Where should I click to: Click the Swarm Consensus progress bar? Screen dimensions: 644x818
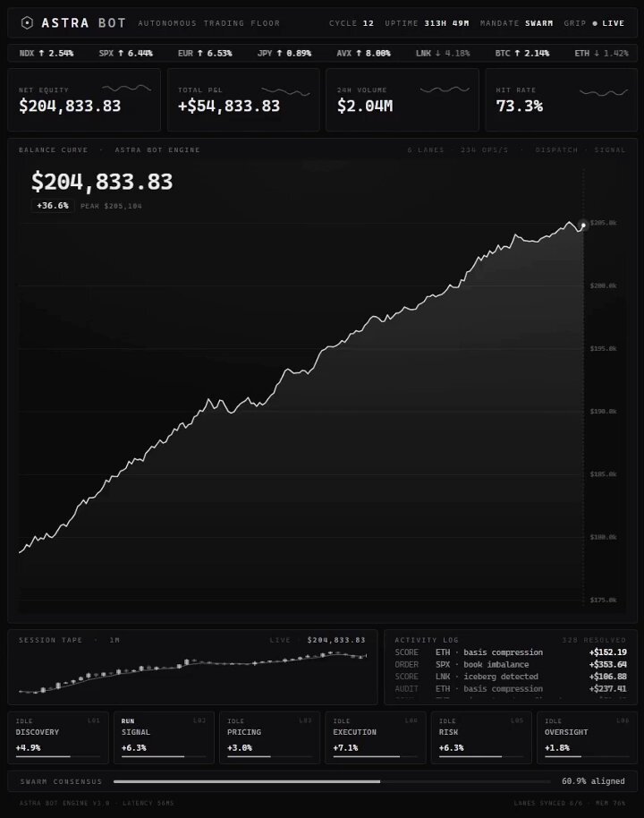332,781
